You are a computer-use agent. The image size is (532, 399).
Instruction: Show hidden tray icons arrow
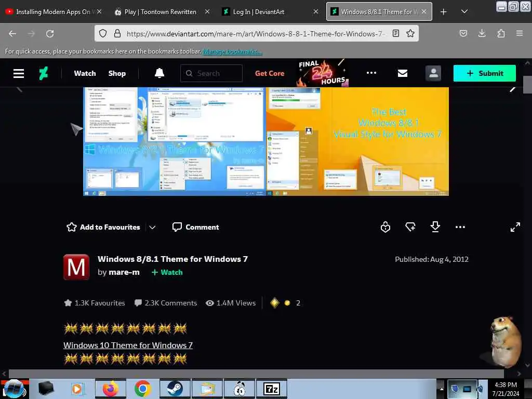click(x=442, y=389)
